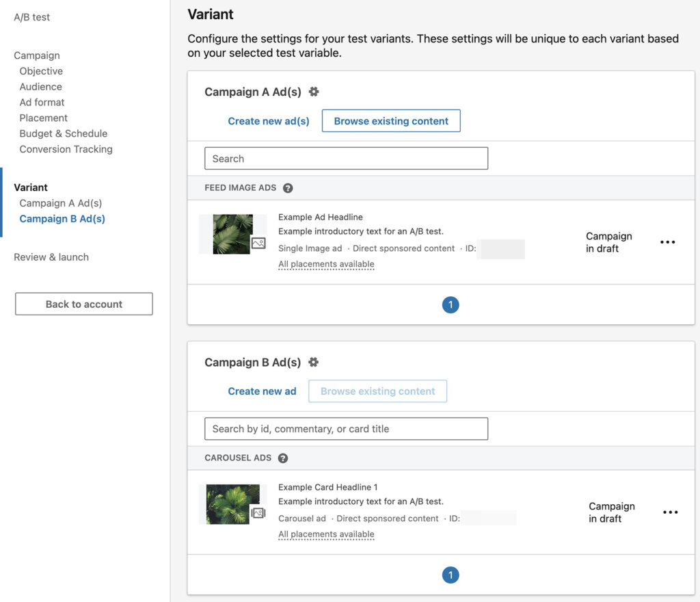
Task: Open All placements available for the carousel ad
Action: point(326,534)
